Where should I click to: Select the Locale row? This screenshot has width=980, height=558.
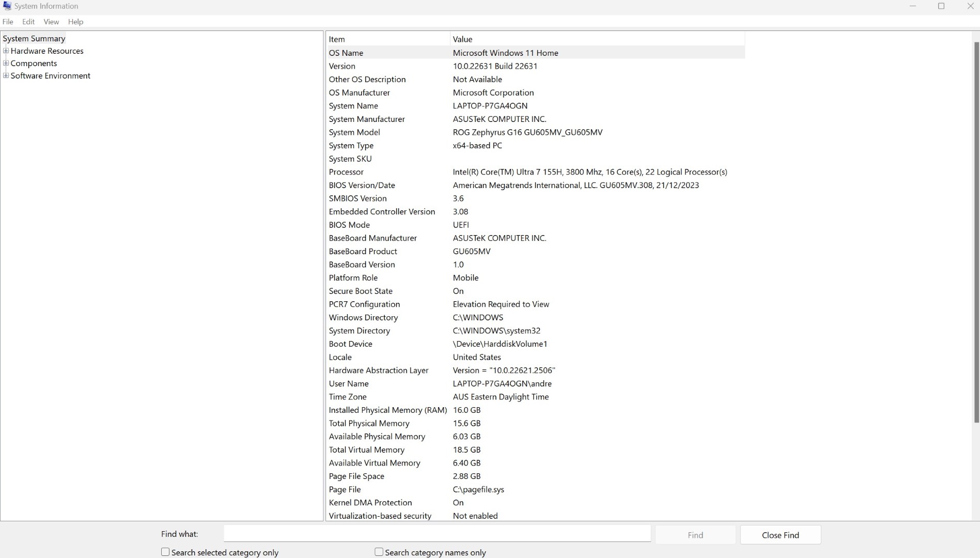536,357
